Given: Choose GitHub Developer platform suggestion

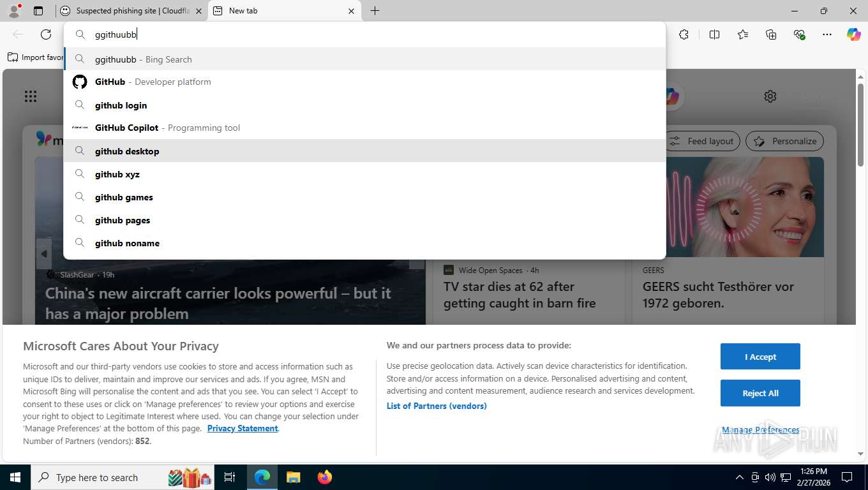Looking at the screenshot, I should 365,82.
